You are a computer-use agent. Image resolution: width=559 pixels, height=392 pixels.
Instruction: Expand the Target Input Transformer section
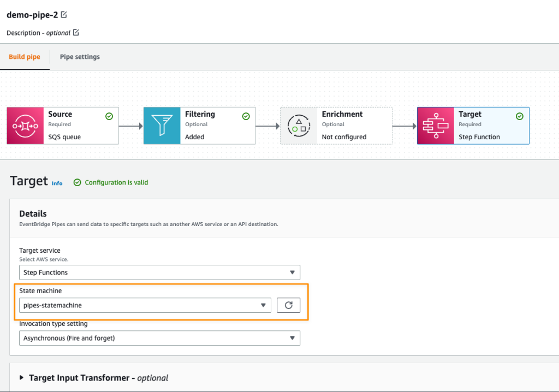(x=22, y=378)
